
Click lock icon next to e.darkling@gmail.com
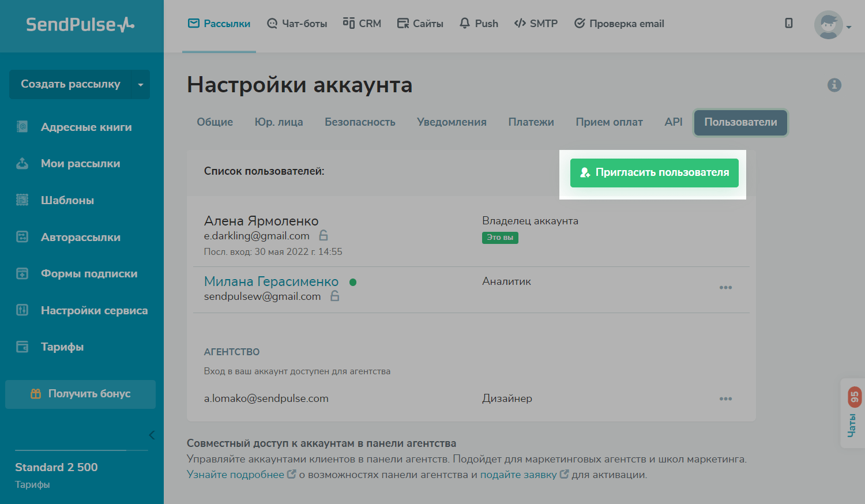[x=324, y=235]
